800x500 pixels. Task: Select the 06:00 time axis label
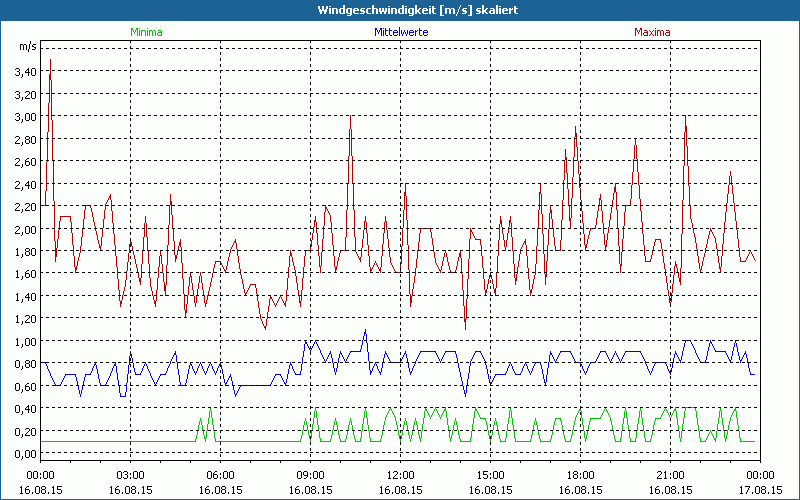220,475
